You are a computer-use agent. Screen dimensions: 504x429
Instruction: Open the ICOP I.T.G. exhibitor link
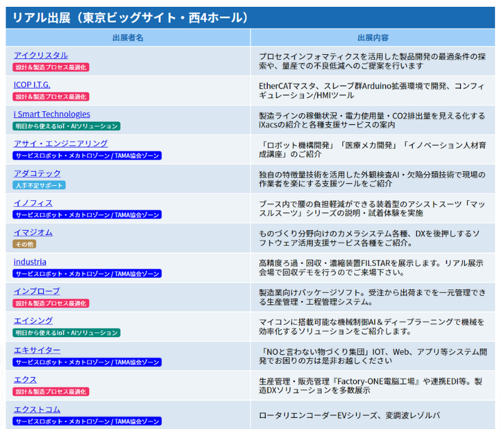(32, 85)
